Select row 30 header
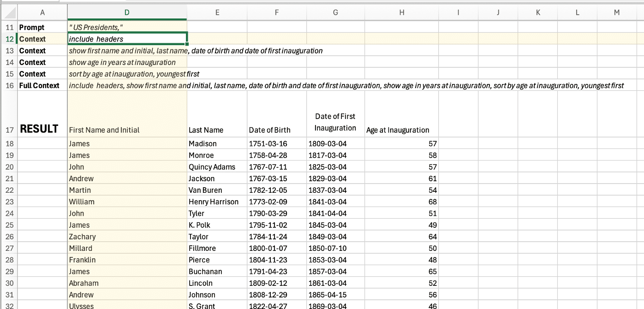This screenshot has height=309, width=644. tap(9, 283)
